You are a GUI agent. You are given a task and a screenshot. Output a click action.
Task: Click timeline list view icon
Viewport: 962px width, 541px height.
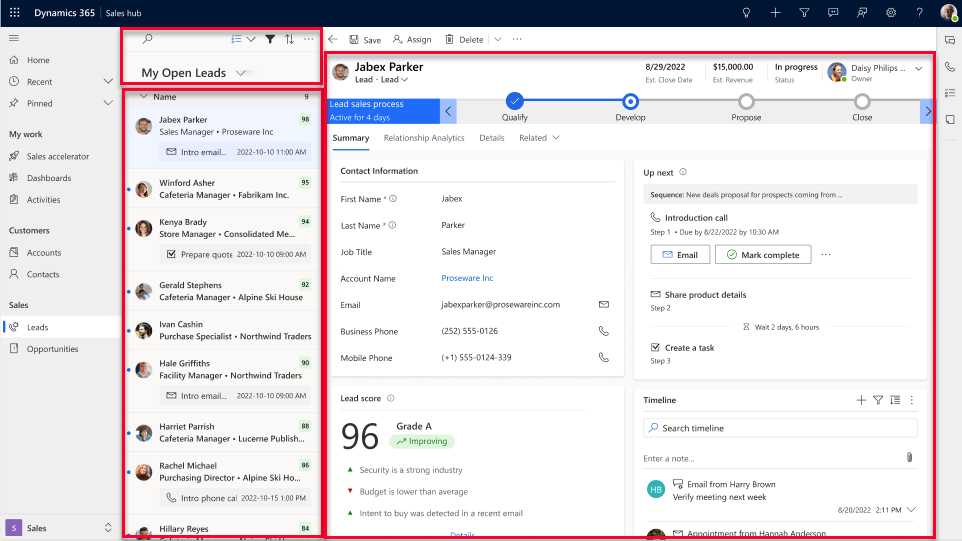click(x=895, y=400)
